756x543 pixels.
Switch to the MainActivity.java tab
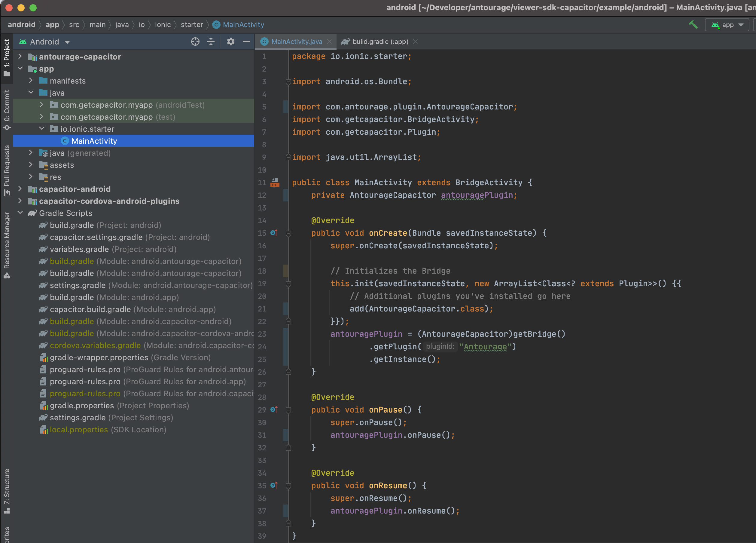[x=297, y=42]
